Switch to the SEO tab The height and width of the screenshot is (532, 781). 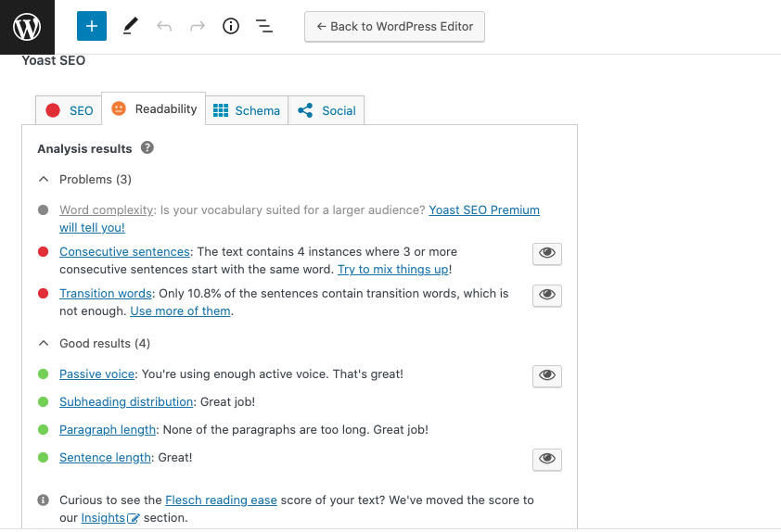(x=70, y=110)
